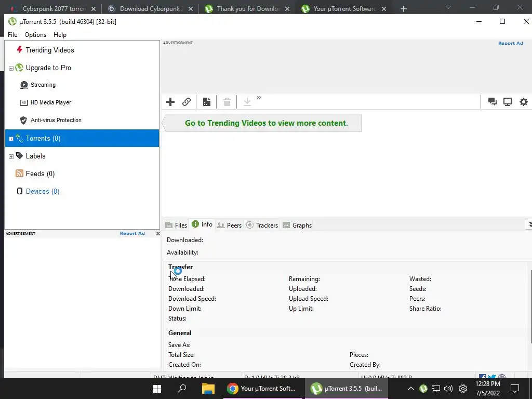Open the File menu
Image resolution: width=532 pixels, height=399 pixels.
pos(12,35)
